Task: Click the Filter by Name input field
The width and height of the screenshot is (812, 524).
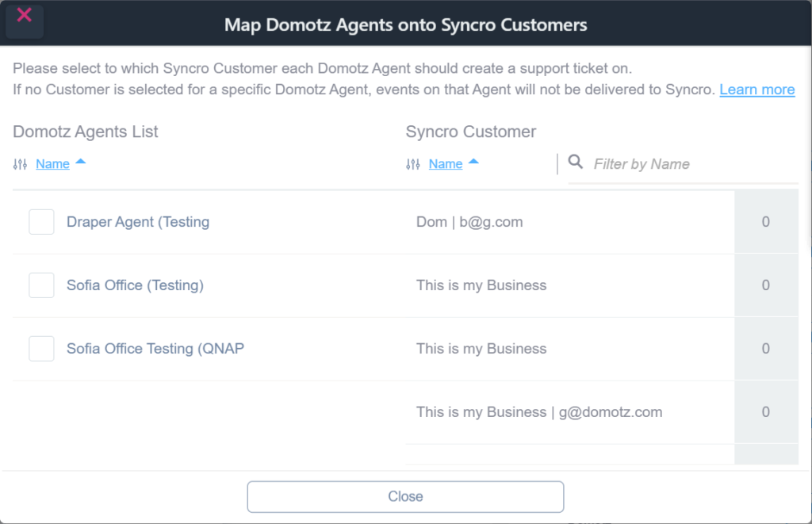Action: tap(682, 163)
